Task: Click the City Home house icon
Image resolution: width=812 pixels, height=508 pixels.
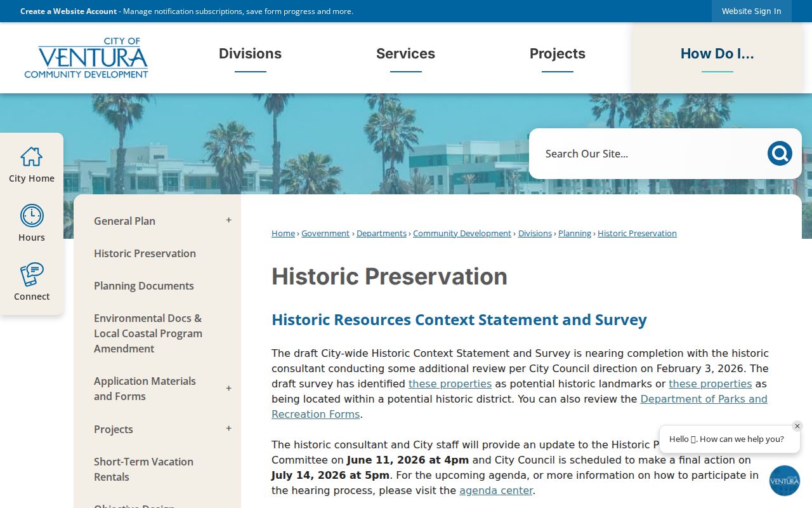Action: (31, 156)
